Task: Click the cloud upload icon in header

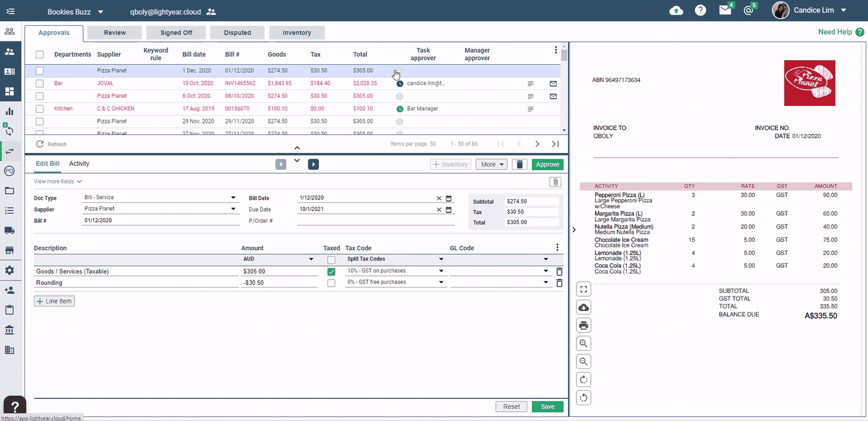Action: 676,11
